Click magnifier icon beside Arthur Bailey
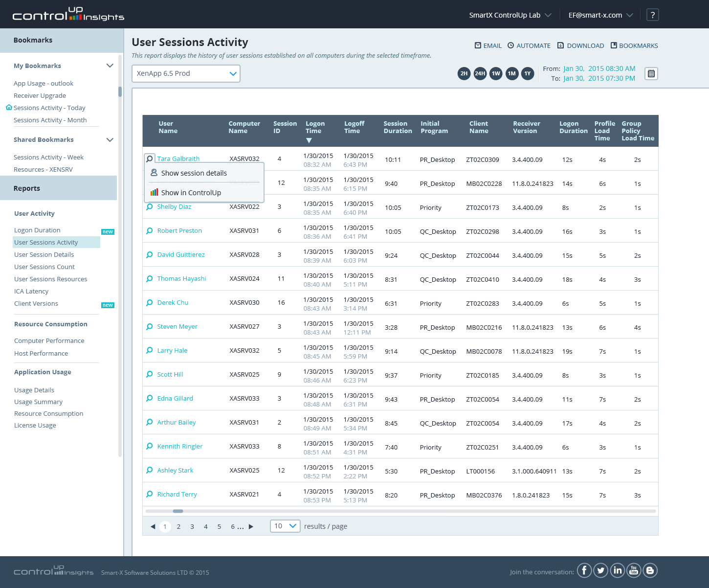The height and width of the screenshot is (588, 709). (150, 423)
